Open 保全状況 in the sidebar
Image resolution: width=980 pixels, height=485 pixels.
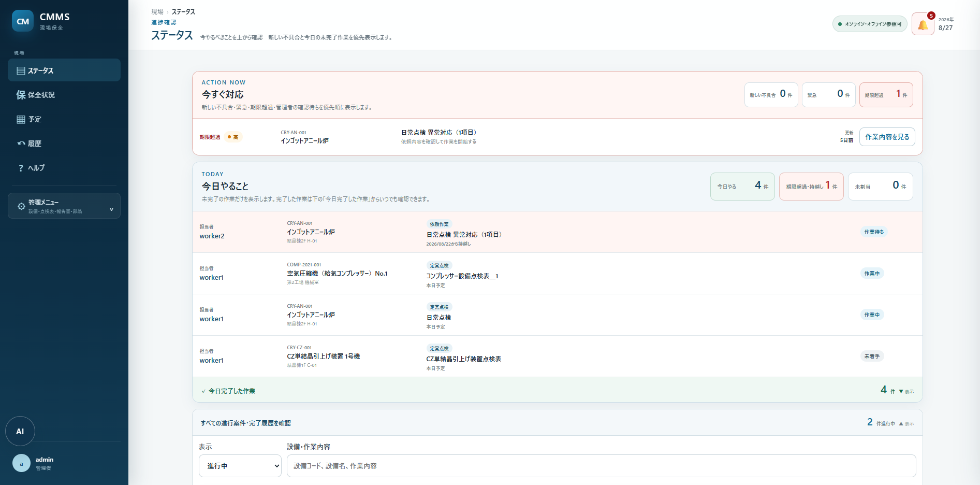tap(64, 95)
